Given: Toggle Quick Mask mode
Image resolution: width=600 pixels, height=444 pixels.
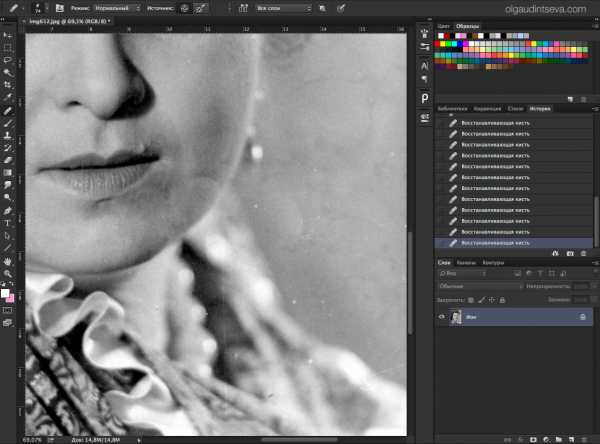Looking at the screenshot, I should 7,310.
